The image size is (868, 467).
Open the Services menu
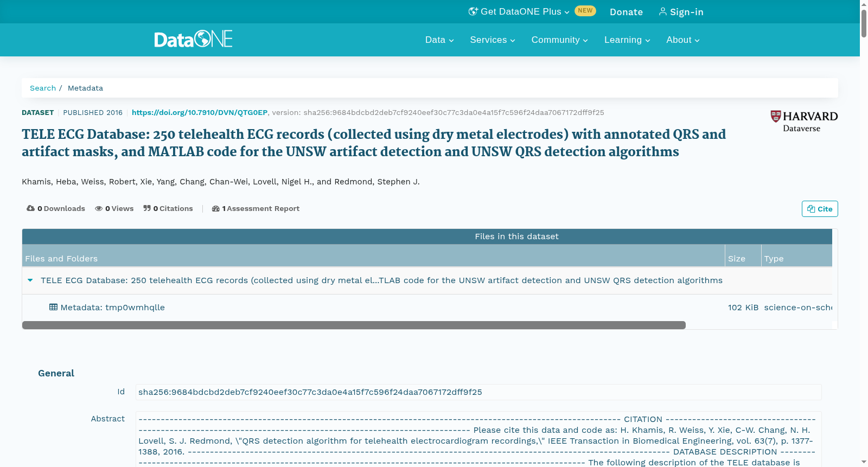point(493,40)
